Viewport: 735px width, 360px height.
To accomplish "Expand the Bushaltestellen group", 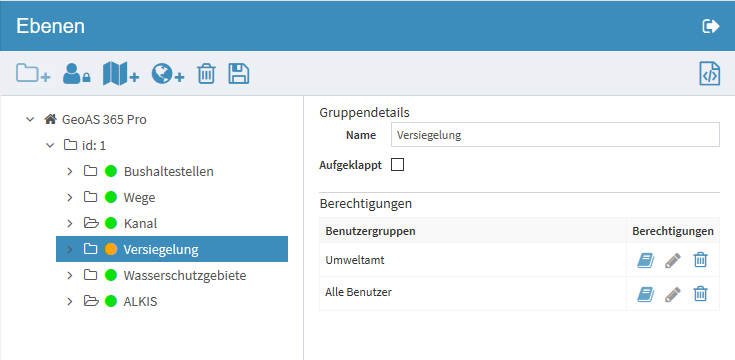I will pyautogui.click(x=70, y=172).
